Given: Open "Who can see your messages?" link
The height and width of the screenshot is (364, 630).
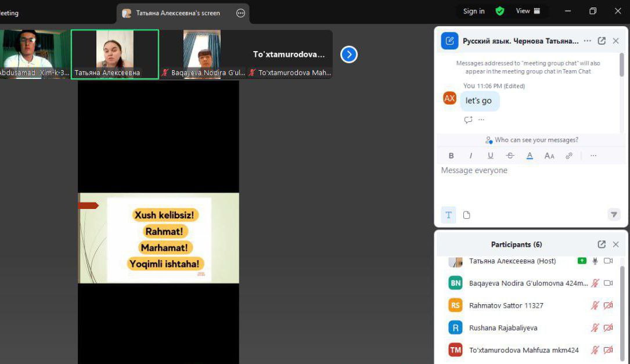Looking at the screenshot, I should pos(531,140).
